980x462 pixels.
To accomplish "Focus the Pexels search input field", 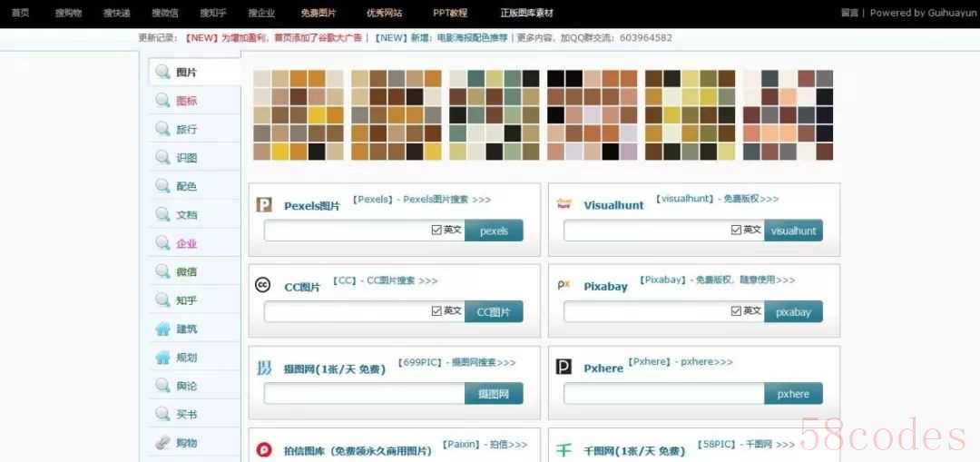I will (365, 230).
